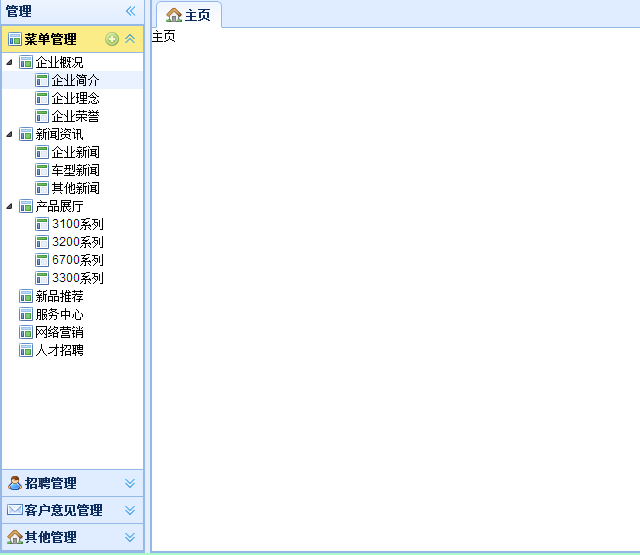The height and width of the screenshot is (555, 640).
Task: Open the 其他新闻 menu item
Action: (x=75, y=188)
